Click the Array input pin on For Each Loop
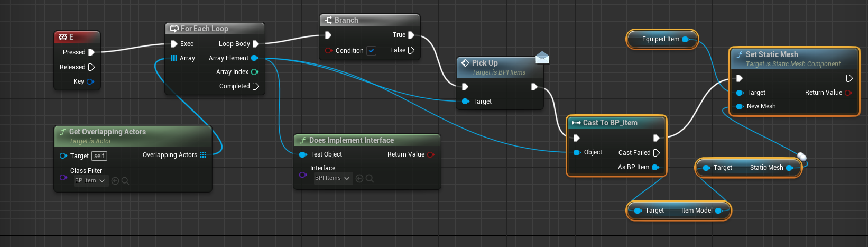The image size is (868, 247). [x=174, y=58]
